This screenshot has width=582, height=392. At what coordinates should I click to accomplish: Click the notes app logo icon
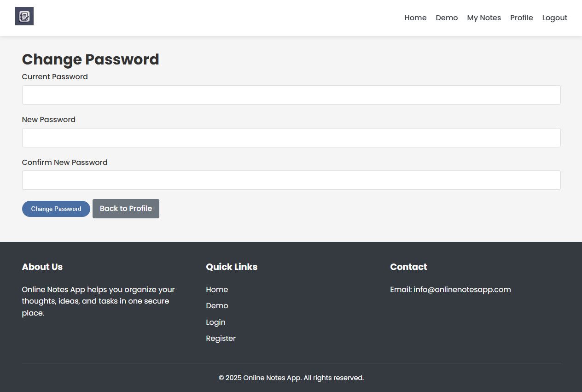(x=24, y=17)
